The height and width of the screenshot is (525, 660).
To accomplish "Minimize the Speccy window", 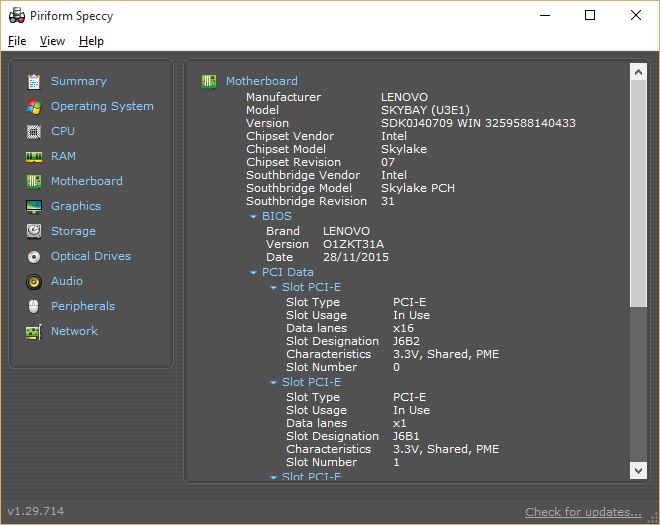I will click(545, 16).
